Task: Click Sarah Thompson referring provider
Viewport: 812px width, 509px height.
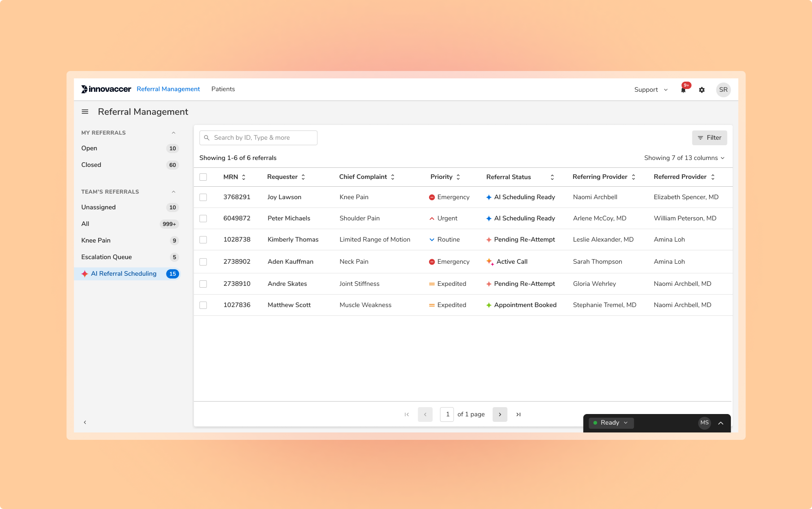Action: coord(597,262)
